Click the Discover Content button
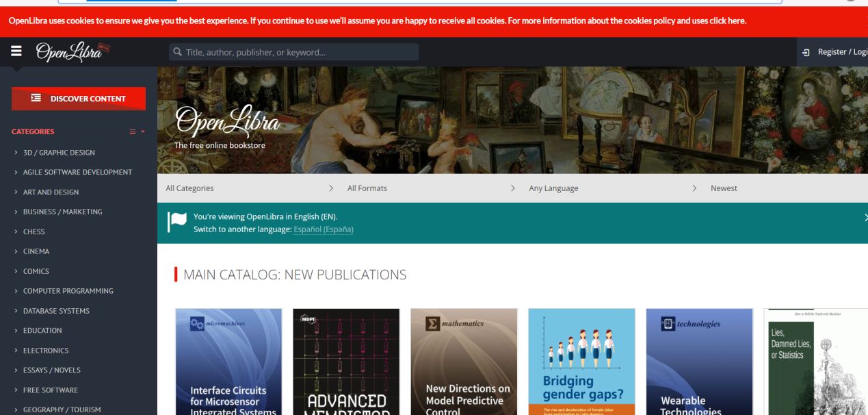868x415 pixels. click(79, 99)
